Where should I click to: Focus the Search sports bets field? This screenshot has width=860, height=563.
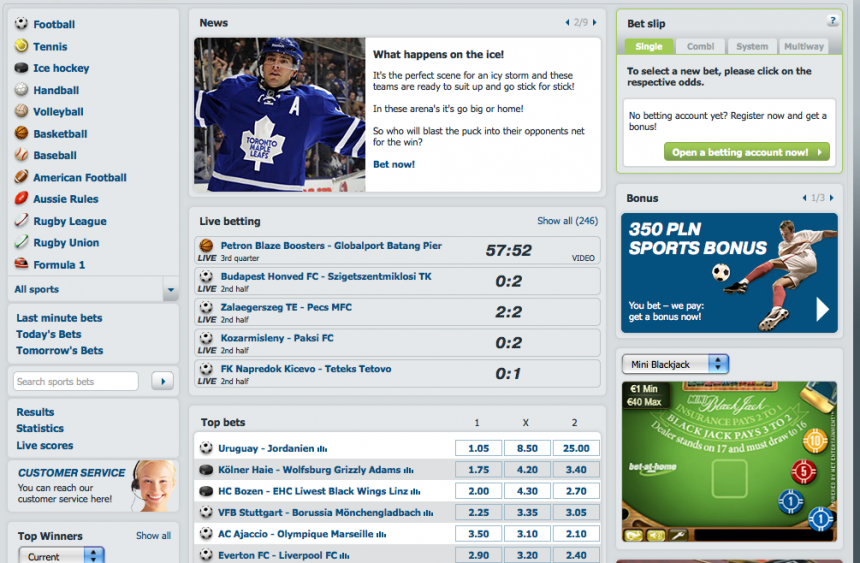76,381
